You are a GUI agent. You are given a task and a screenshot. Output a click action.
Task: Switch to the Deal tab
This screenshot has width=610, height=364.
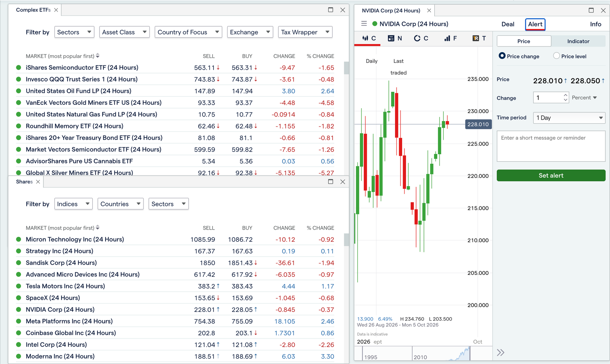tap(508, 24)
